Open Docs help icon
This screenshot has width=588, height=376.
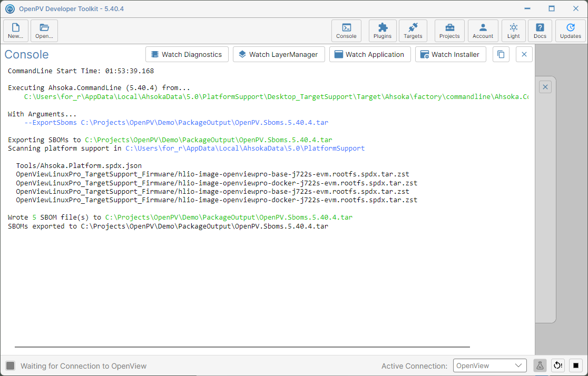click(x=540, y=31)
